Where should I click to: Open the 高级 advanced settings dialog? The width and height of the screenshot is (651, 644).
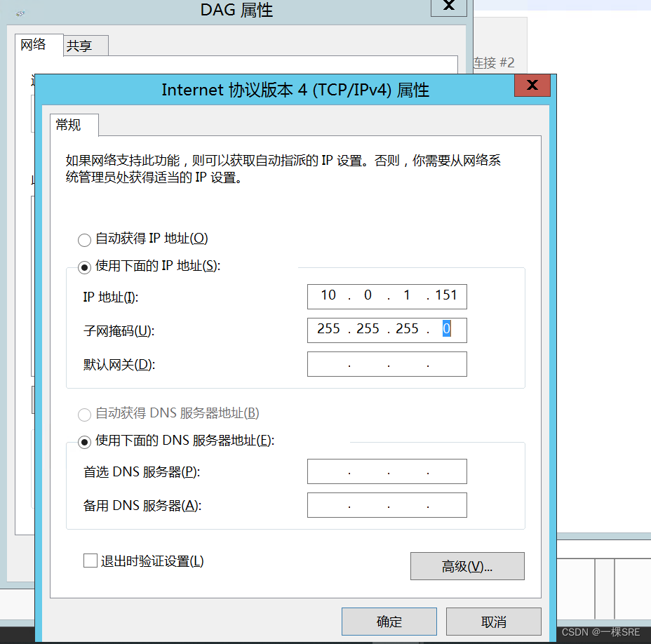point(467,566)
